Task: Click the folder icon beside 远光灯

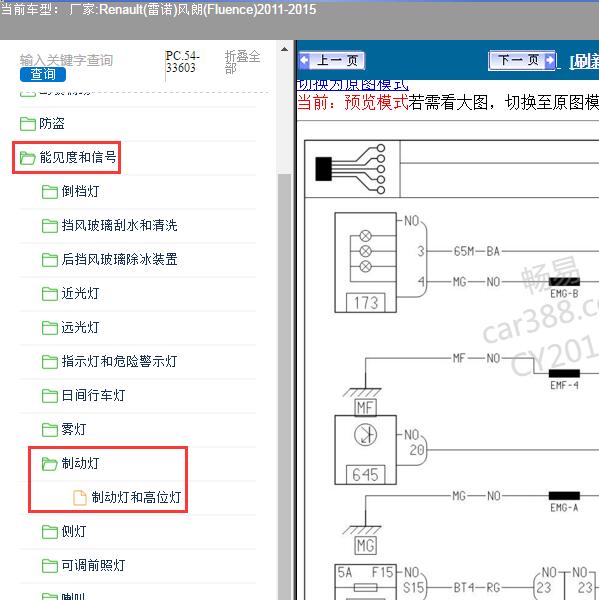Action: [x=50, y=328]
